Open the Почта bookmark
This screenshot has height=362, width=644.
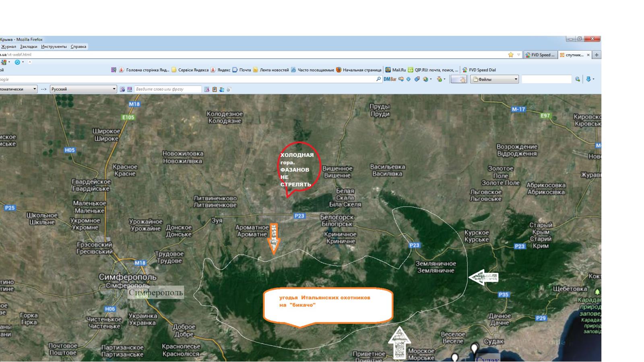(x=242, y=70)
